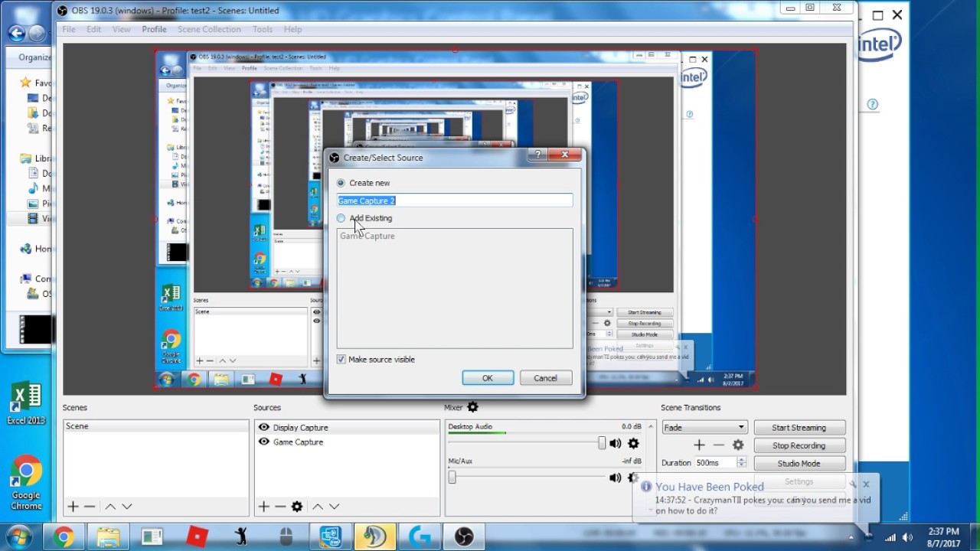
Task: Select 'Game Capture' in existing sources list
Action: [x=367, y=236]
